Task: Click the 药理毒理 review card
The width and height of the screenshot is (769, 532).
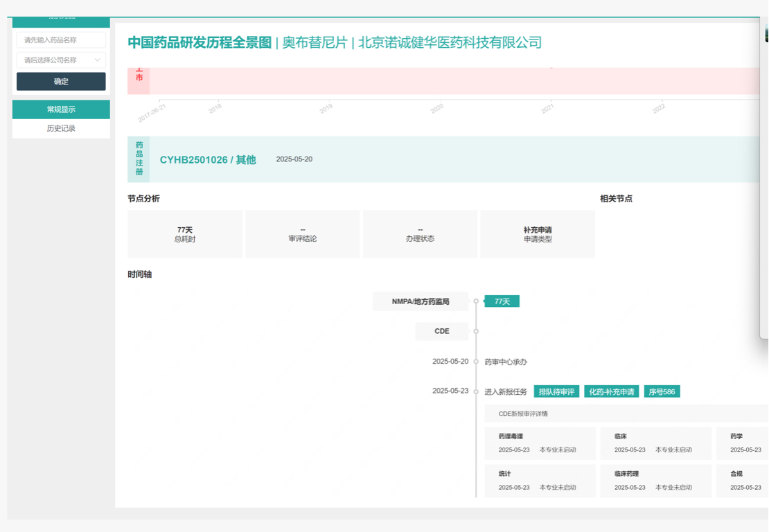Action: pyautogui.click(x=540, y=443)
